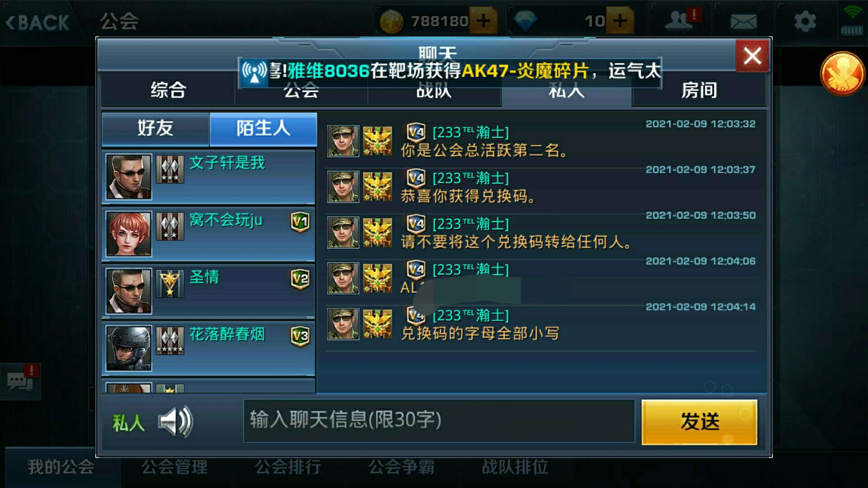Go BACK to previous screen
This screenshot has width=868, height=488.
[x=37, y=22]
